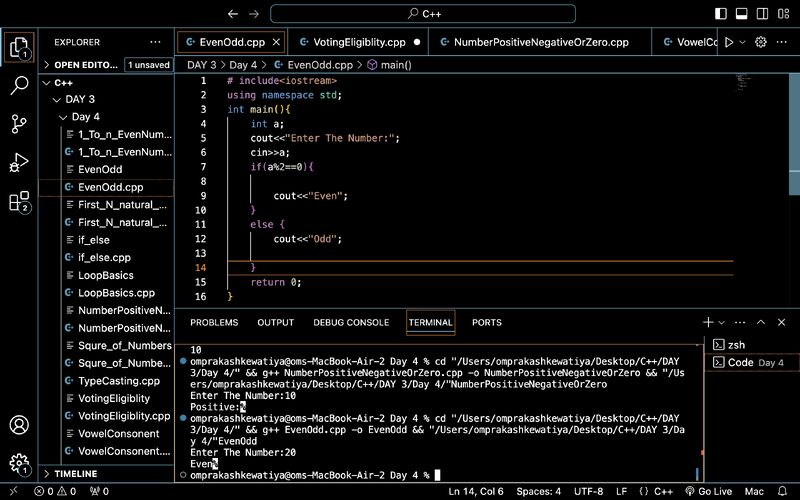
Task: Switch to the Problems panel tab
Action: (214, 322)
